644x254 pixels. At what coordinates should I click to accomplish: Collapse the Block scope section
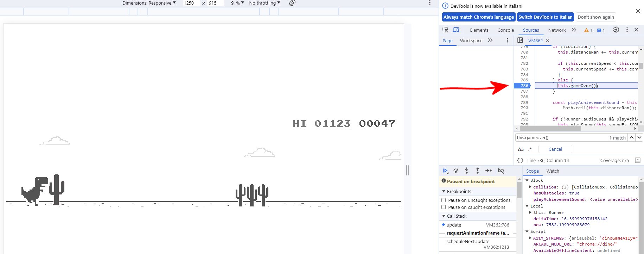(527, 180)
